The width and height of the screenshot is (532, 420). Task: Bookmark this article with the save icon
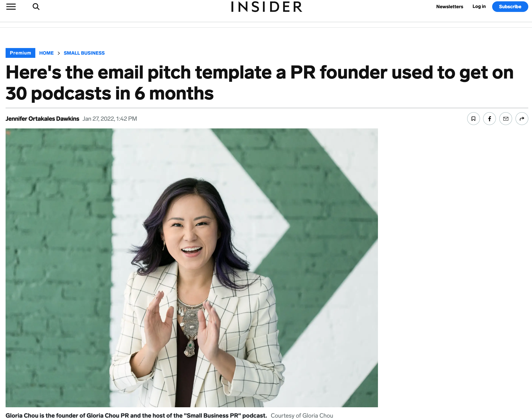coord(473,119)
